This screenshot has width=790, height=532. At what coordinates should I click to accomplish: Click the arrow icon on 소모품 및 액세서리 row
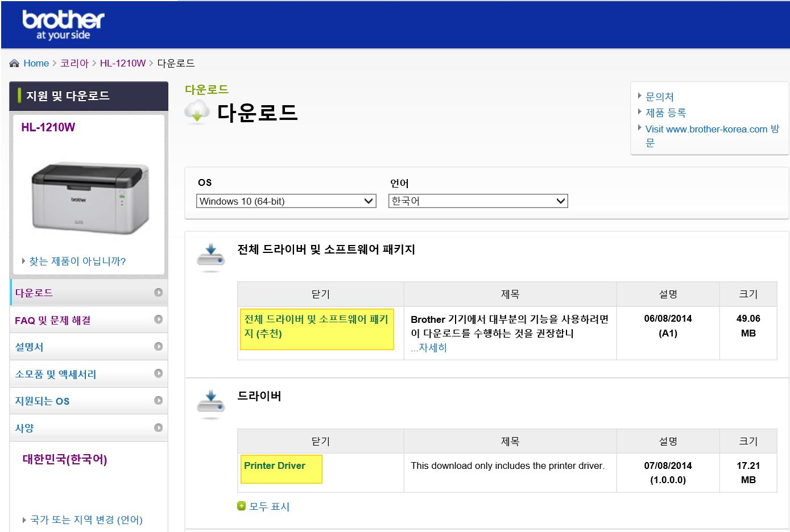click(158, 373)
